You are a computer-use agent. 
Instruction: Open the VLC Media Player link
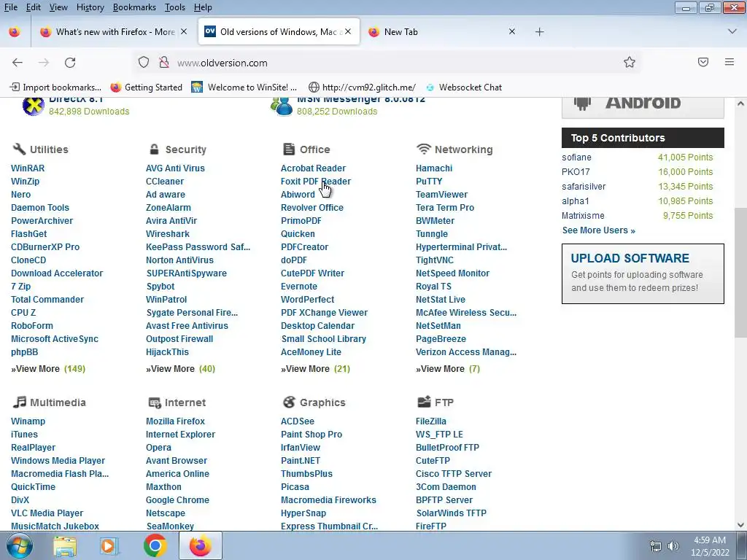pyautogui.click(x=47, y=513)
